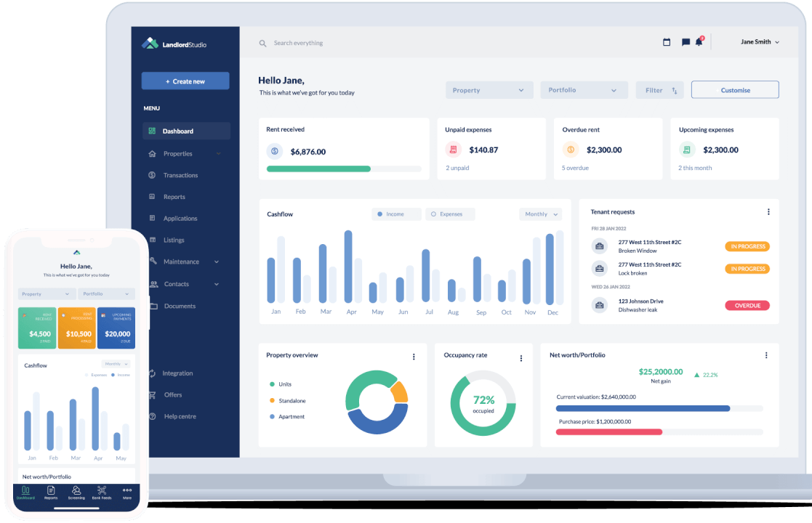
Task: Enable the Help centre sidebar option
Action: tap(151, 416)
